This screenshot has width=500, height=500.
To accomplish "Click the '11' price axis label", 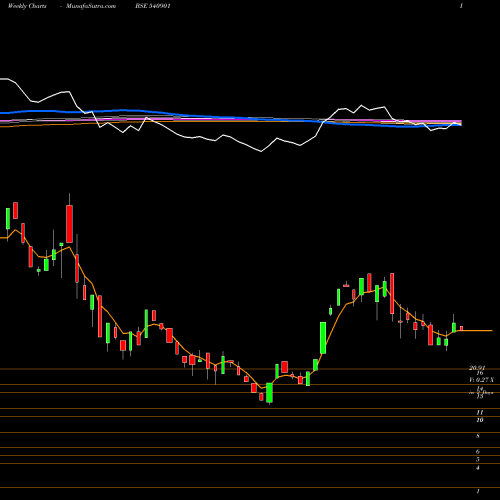I will pos(480,413).
